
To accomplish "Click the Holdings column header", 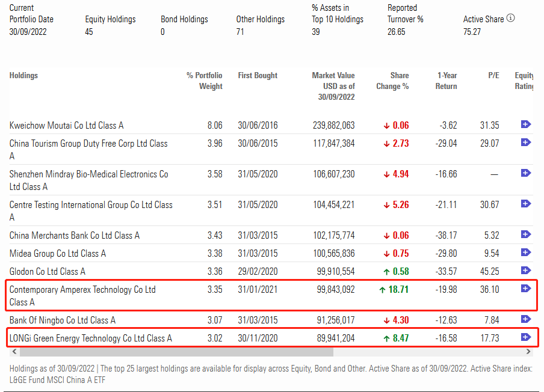I will 23,76.
